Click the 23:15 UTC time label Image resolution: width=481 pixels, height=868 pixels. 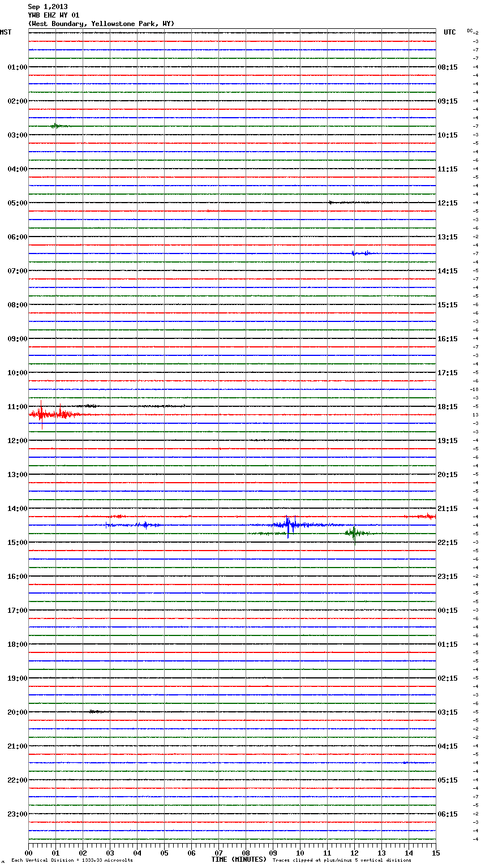(x=448, y=577)
